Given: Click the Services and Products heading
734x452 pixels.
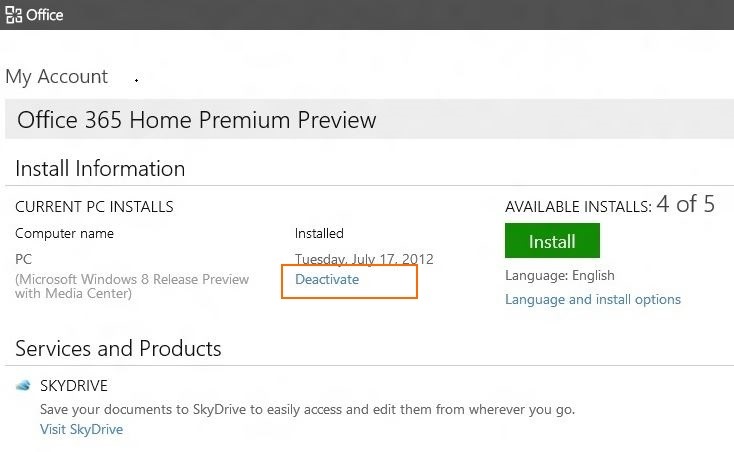Looking at the screenshot, I should click(x=118, y=349).
